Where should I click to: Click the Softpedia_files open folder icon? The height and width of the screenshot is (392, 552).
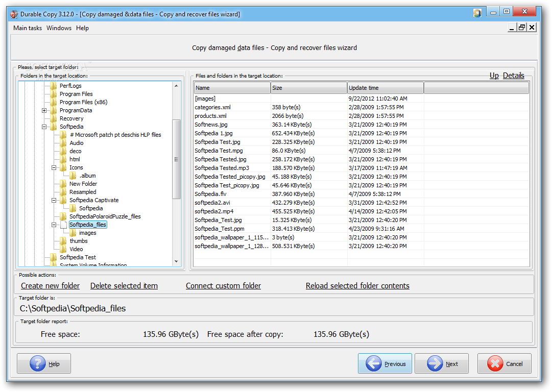tap(63, 225)
